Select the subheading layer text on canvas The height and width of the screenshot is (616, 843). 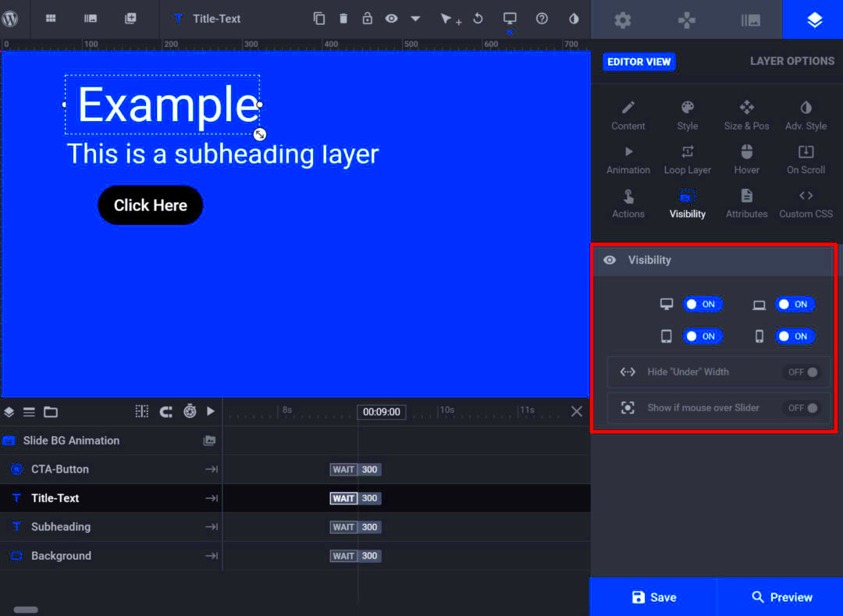[x=222, y=155]
